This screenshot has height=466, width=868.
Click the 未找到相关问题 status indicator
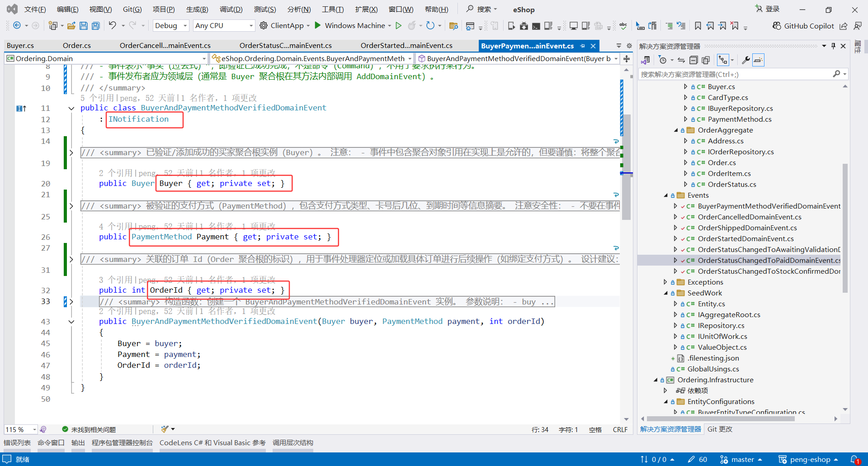(x=89, y=429)
